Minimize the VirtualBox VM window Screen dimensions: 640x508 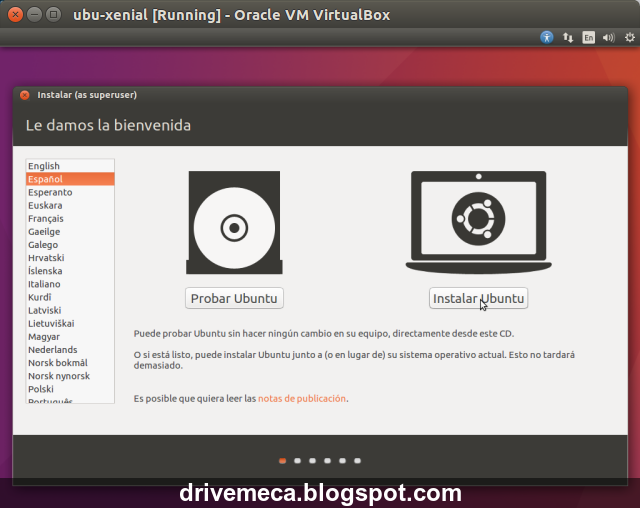coord(34,15)
